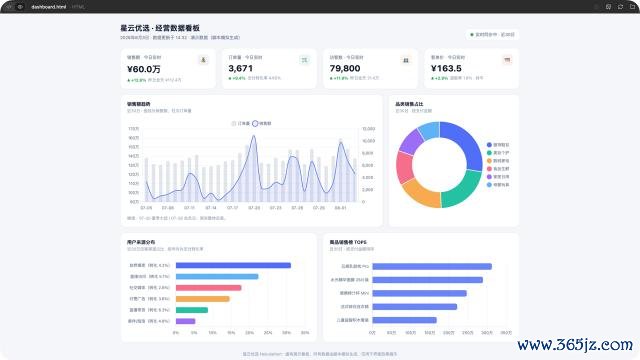Click the highest peak of the sales trend line

pos(254,136)
